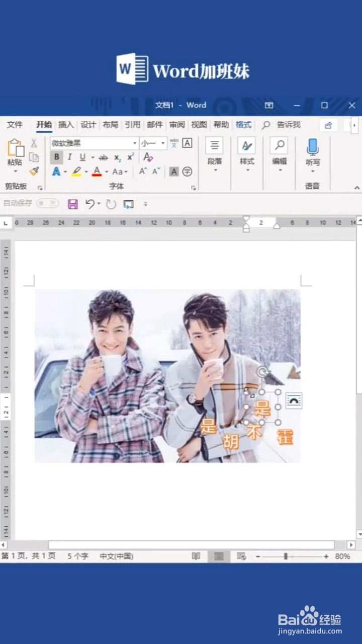Image resolution: width=362 pixels, height=644 pixels.
Task: Toggle Italic formatting
Action: coord(70,157)
